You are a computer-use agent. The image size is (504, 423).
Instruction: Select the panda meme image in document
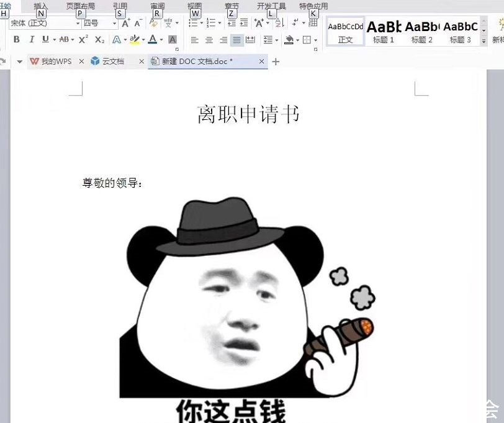click(247, 309)
